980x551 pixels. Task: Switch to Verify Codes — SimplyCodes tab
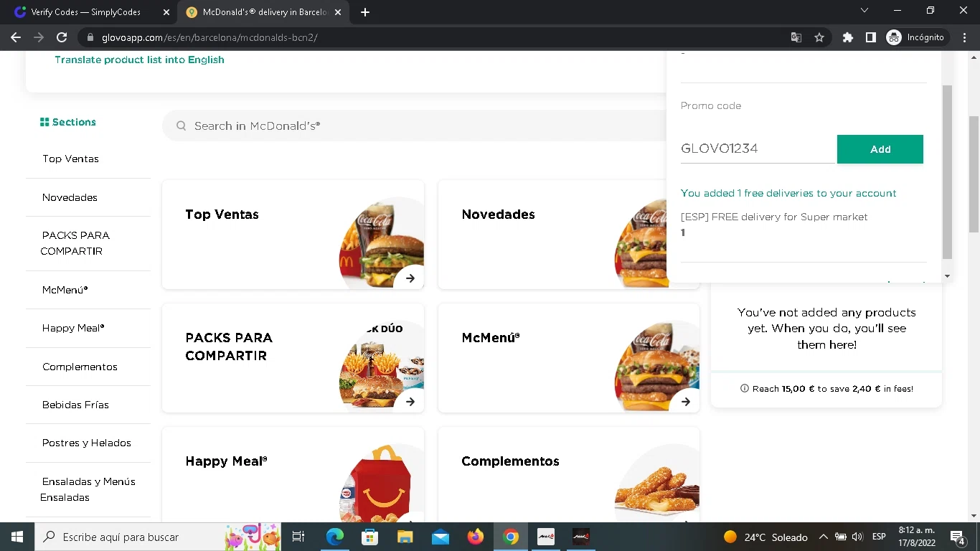pos(86,12)
